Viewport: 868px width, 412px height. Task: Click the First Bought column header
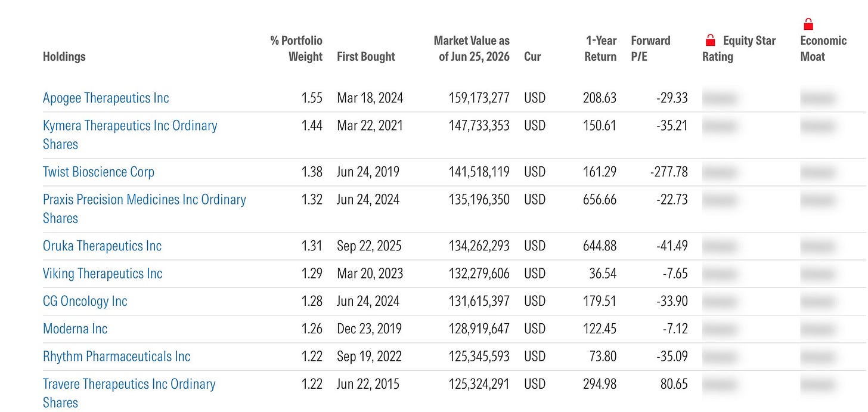(x=366, y=57)
